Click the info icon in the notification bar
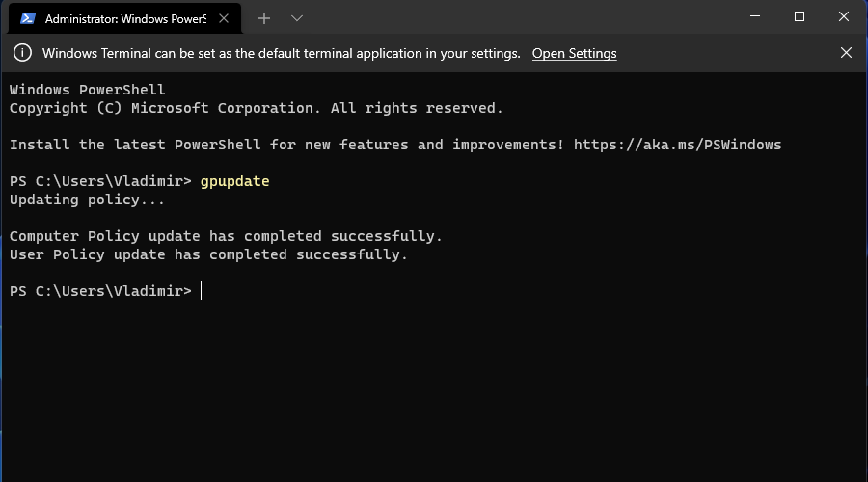Screen dimensions: 868x482 pyautogui.click(x=23, y=53)
